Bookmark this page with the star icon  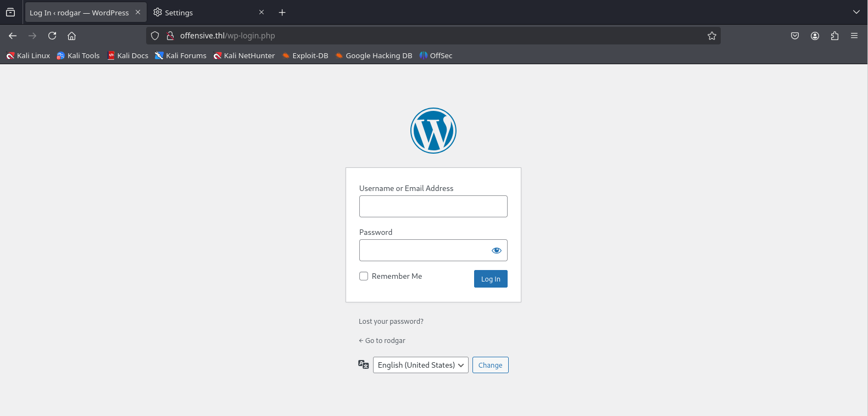[x=712, y=36]
